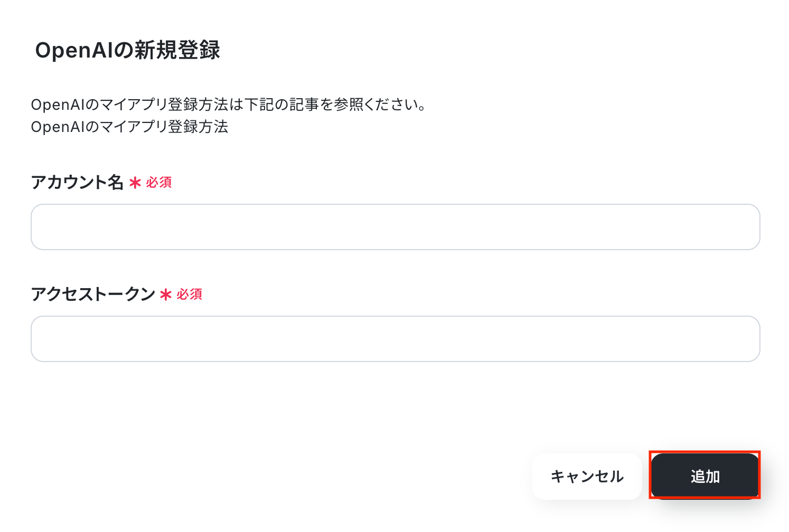
Task: Dismiss the dialog via キャンセル
Action: pyautogui.click(x=587, y=477)
